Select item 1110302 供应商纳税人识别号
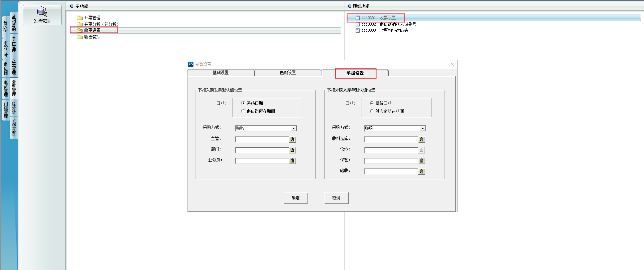The image size is (644, 270). pos(388,24)
